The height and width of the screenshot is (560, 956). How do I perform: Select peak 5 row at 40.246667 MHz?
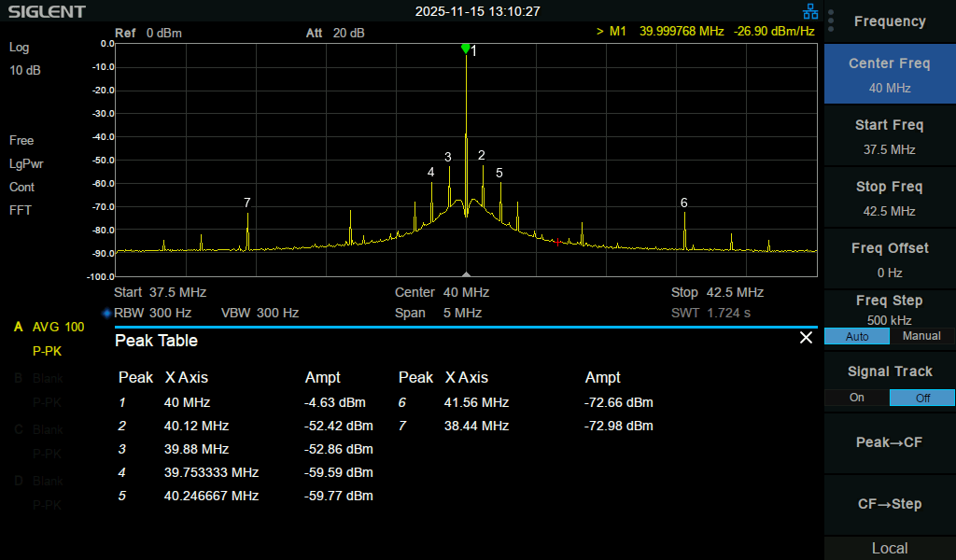click(246, 496)
